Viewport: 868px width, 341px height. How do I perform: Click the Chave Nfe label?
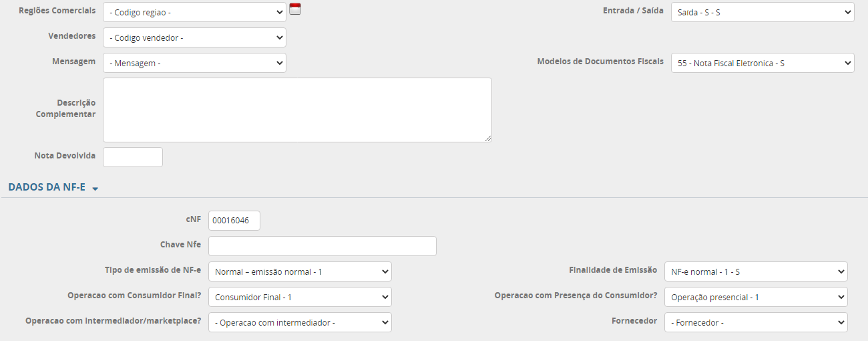click(180, 245)
